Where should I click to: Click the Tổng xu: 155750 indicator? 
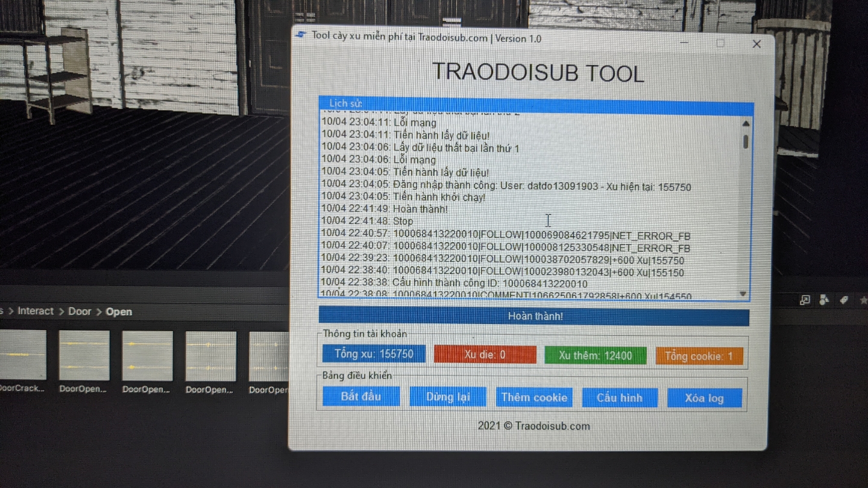coord(374,354)
